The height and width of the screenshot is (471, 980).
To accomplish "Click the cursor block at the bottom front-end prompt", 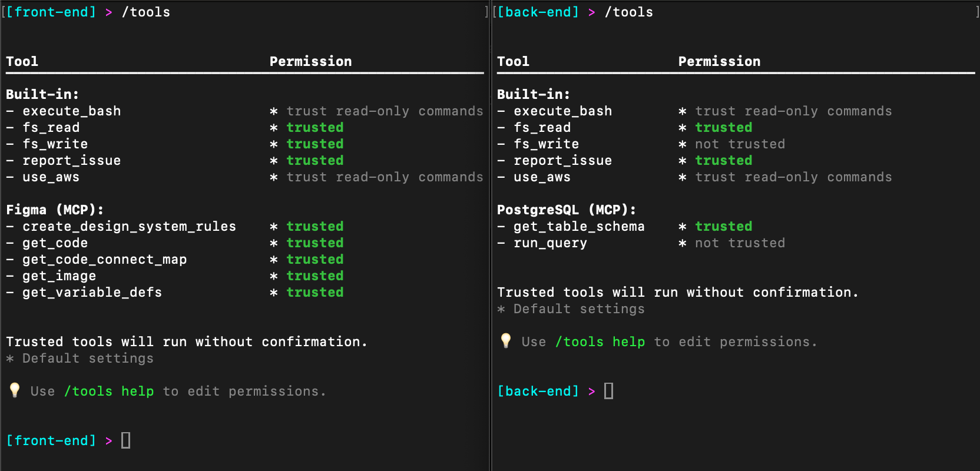I will coord(125,440).
